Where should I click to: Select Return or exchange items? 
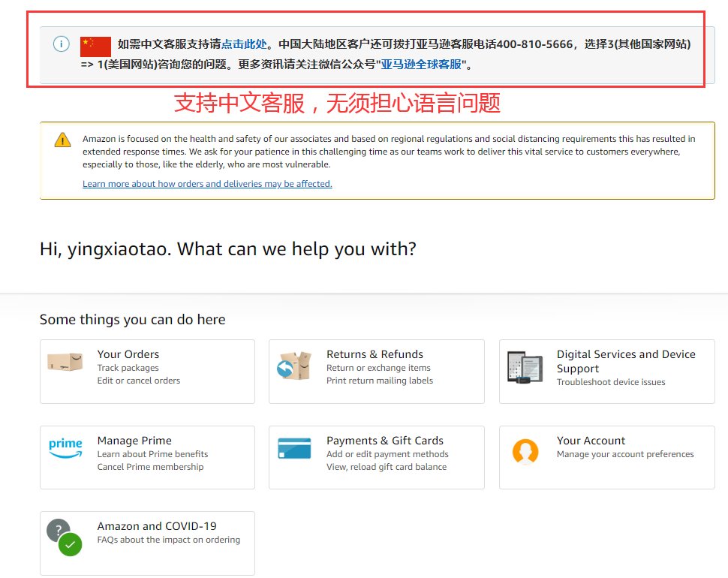(x=378, y=368)
